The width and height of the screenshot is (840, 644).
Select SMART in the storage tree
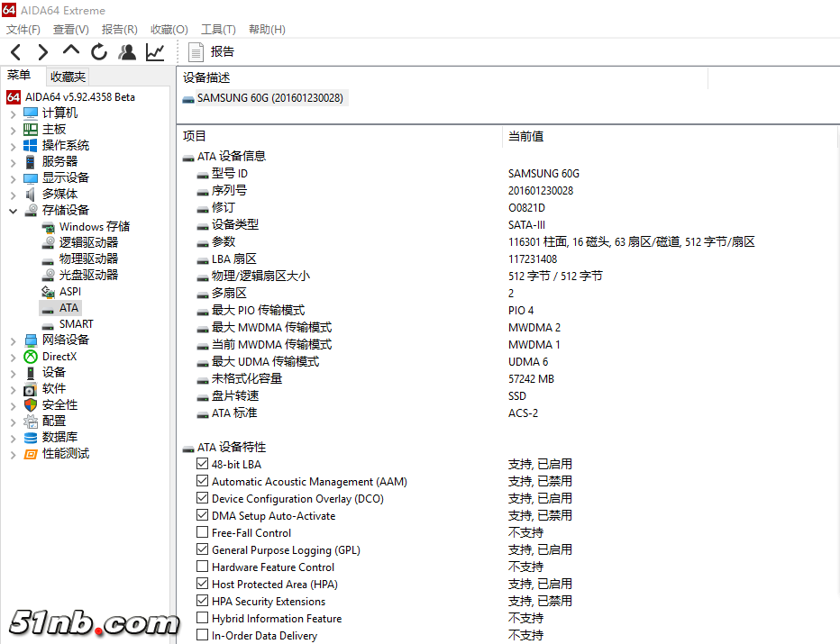tap(76, 323)
